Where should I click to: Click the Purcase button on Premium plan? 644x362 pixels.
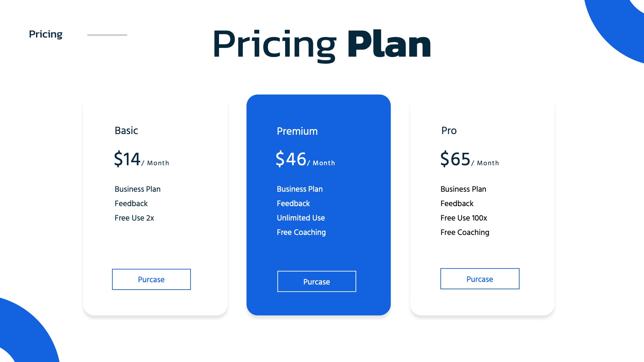[317, 282]
